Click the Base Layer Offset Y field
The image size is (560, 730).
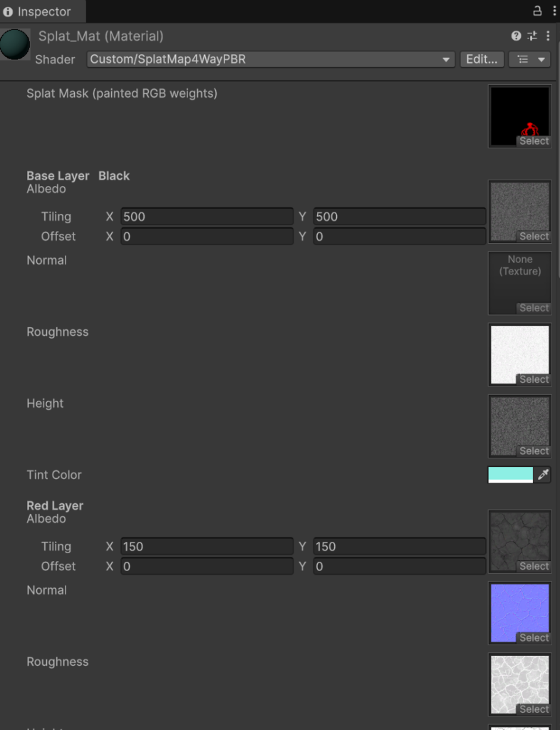point(400,237)
